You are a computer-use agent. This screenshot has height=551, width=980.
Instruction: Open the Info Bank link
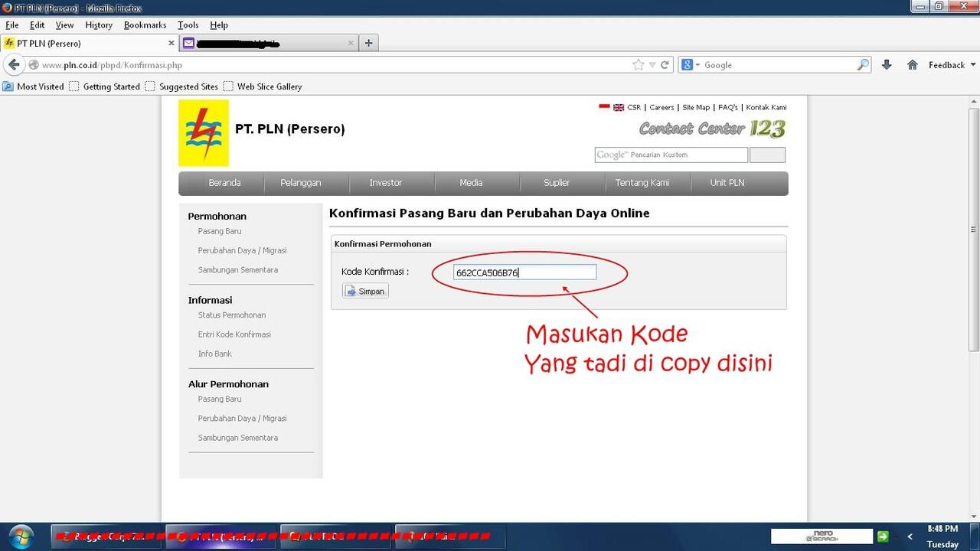pos(215,354)
